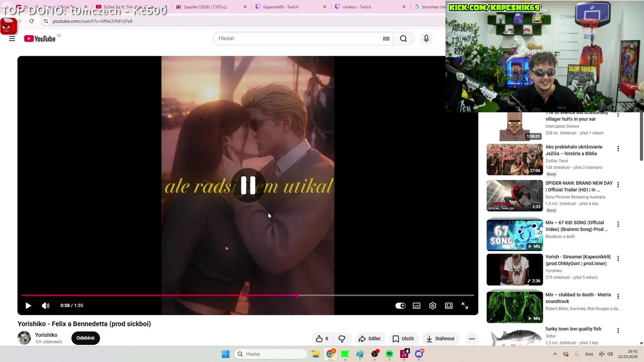Open the ENG language switcher

click(x=589, y=354)
